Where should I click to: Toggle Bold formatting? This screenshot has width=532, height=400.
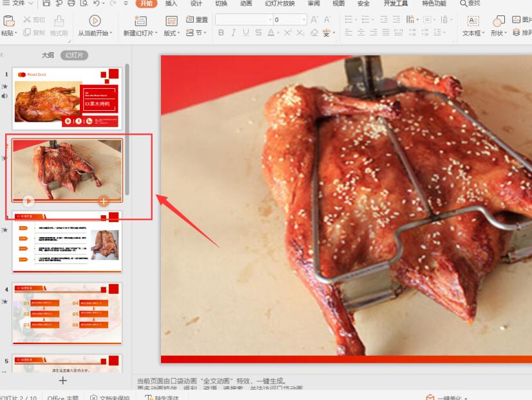coord(221,33)
